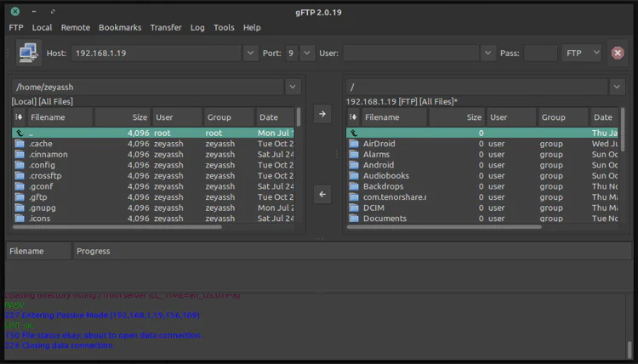This screenshot has height=364, width=638.
Task: Expand the Host address dropdown
Action: point(250,53)
